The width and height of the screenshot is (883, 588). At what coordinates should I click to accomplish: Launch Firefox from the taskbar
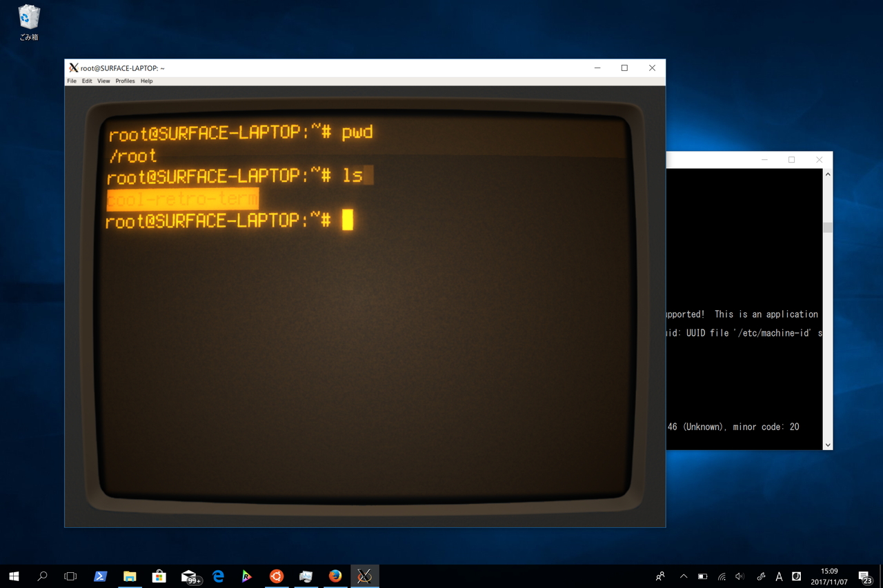(x=335, y=576)
